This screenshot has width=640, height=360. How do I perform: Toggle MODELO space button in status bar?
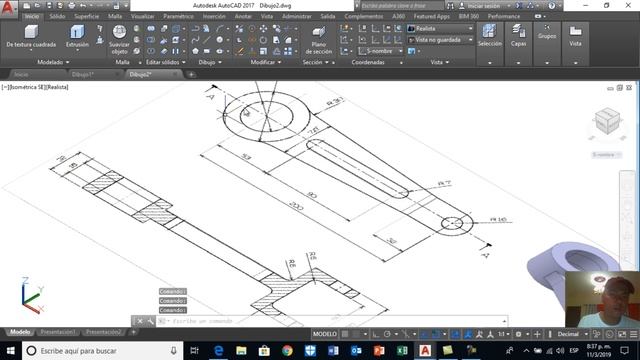(325, 334)
